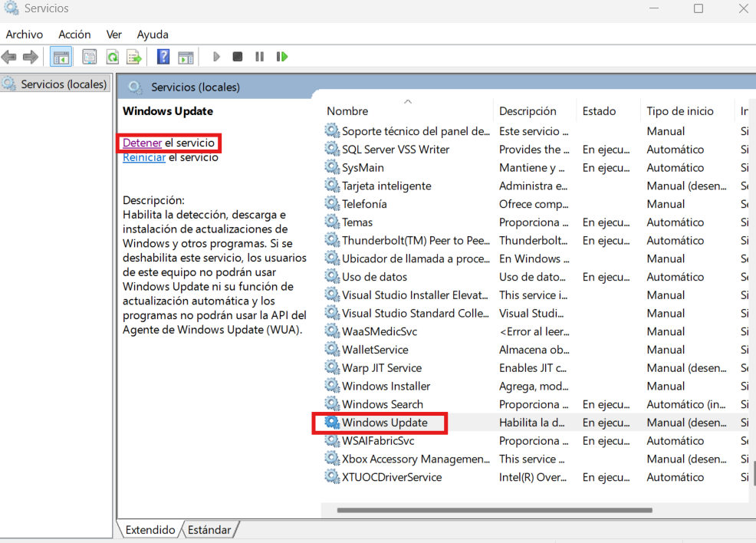This screenshot has width=756, height=543.
Task: Click the Servicios (locales) header icon in the main pane
Action: point(135,87)
